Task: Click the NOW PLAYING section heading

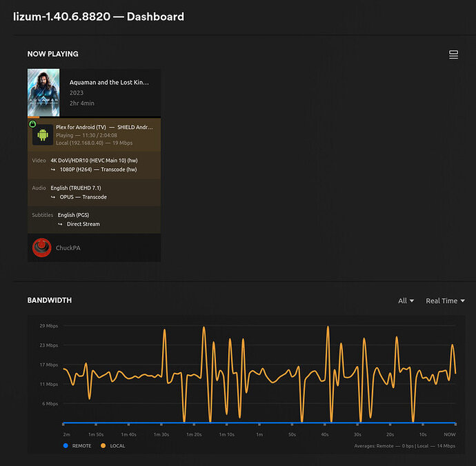Action: [x=53, y=54]
